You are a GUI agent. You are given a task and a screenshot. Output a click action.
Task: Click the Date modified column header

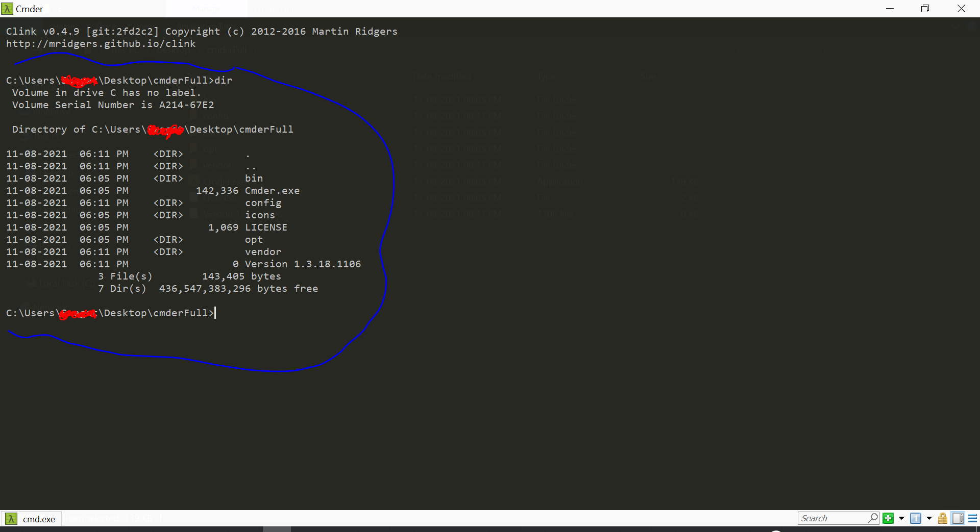pos(442,77)
